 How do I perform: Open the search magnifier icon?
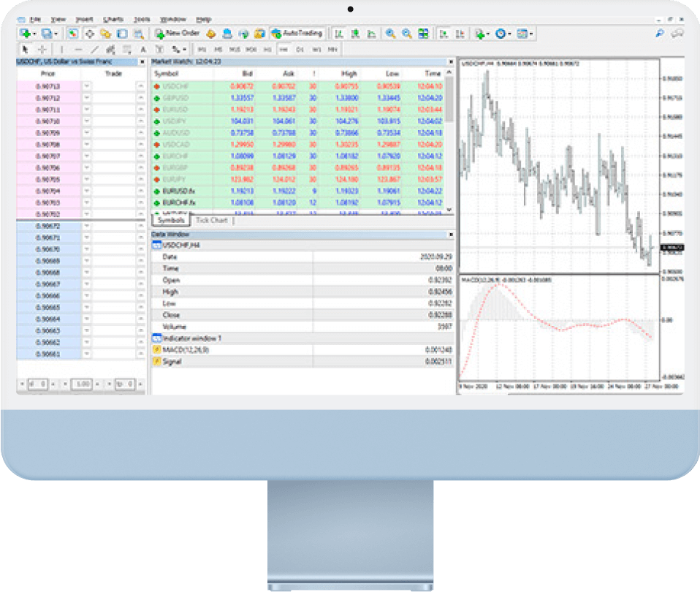(660, 34)
